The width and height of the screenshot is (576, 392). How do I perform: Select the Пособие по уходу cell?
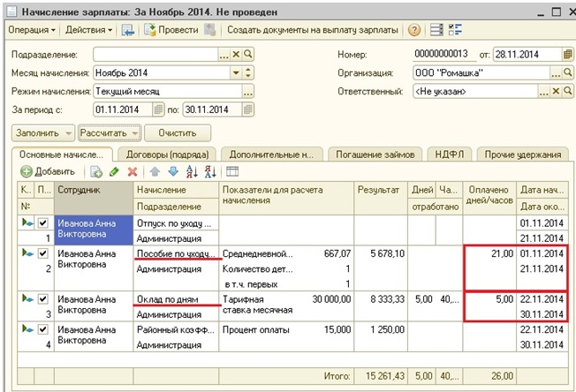(176, 253)
